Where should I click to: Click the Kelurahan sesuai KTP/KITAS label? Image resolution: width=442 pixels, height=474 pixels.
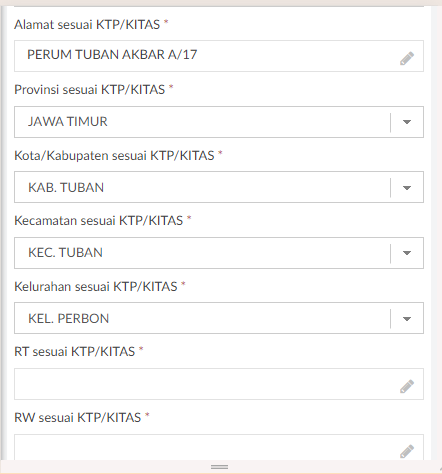(x=96, y=287)
